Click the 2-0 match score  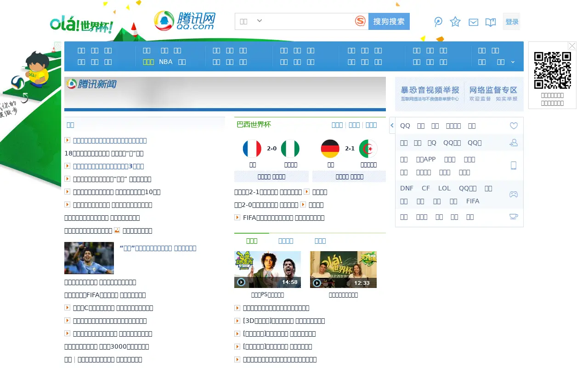[271, 149]
